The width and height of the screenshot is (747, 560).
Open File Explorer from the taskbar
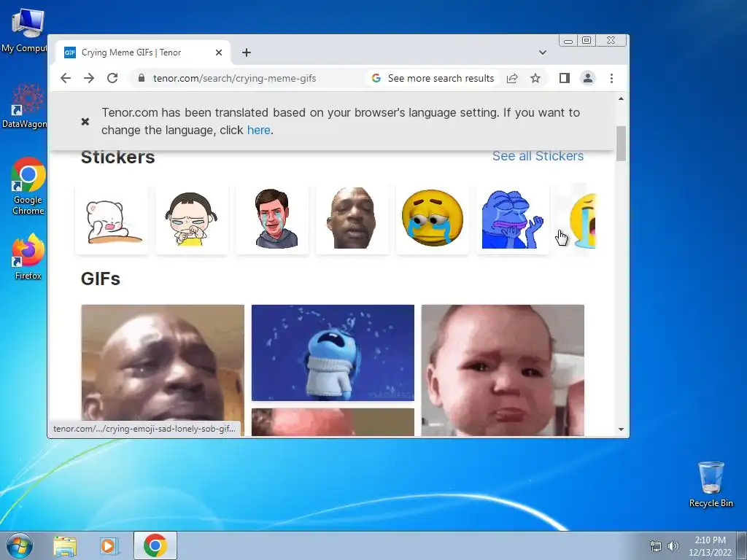pyautogui.click(x=65, y=545)
